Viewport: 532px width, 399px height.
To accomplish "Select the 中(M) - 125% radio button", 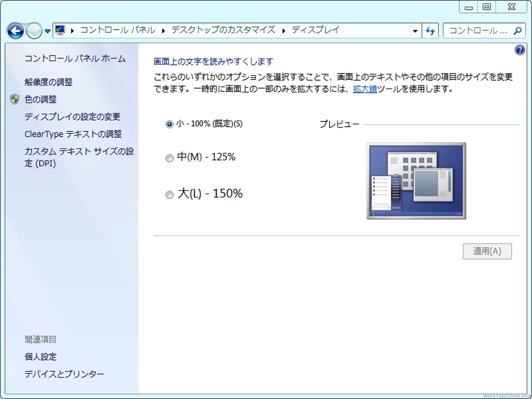I will coord(169,158).
